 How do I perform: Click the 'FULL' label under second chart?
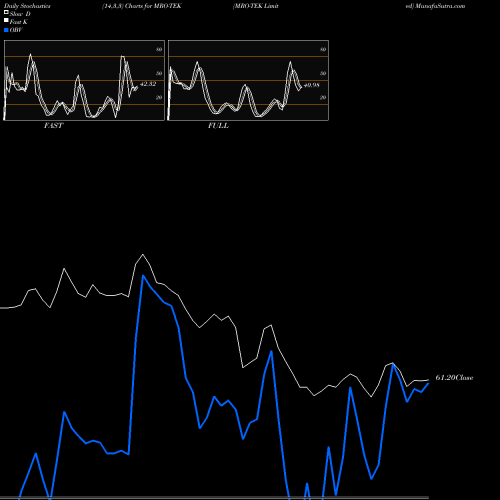coord(218,126)
